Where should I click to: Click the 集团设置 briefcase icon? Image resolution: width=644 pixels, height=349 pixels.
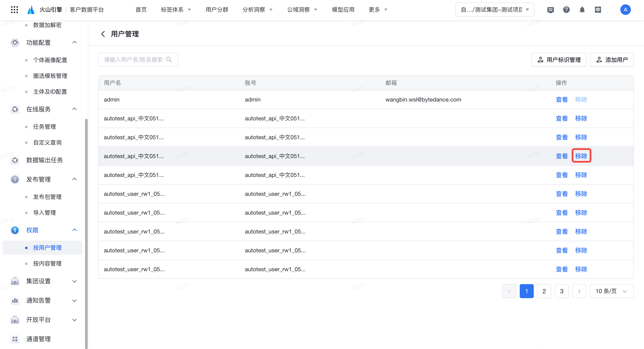pos(15,281)
